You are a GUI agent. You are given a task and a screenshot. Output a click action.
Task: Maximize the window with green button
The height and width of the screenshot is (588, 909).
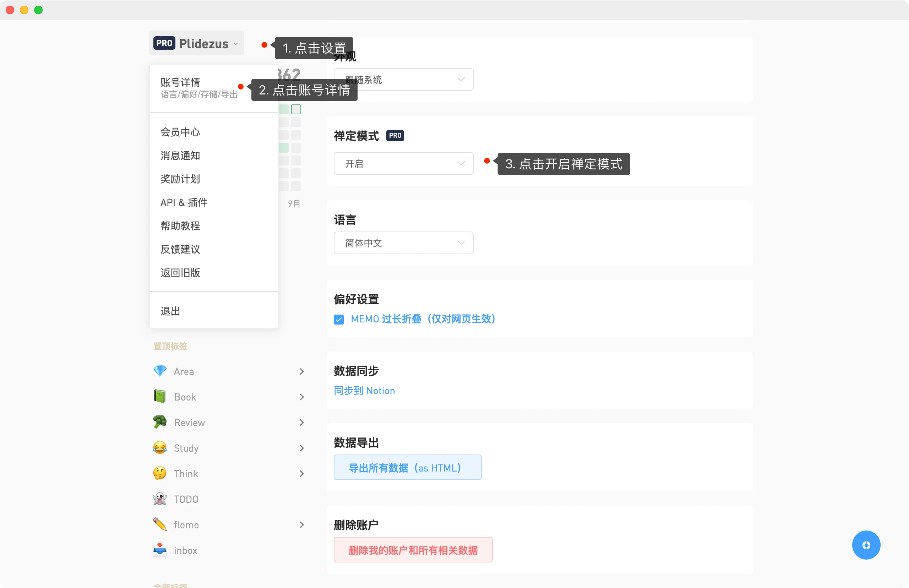point(38,10)
